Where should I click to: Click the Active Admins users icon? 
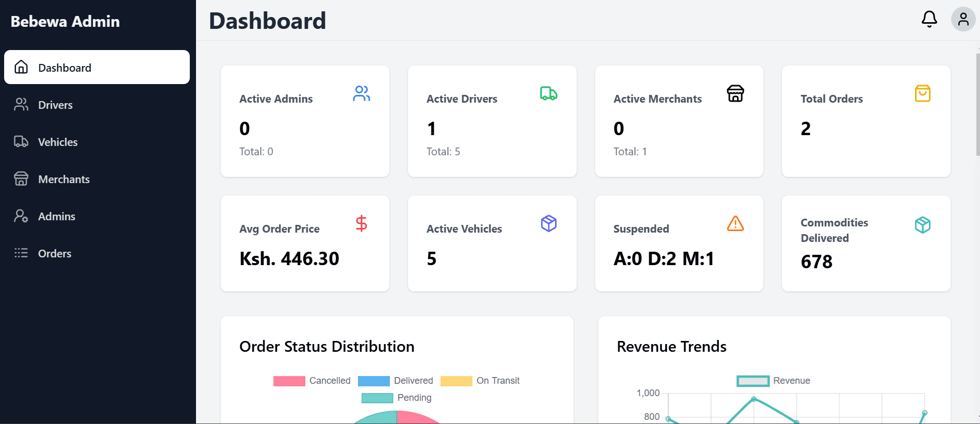(362, 93)
